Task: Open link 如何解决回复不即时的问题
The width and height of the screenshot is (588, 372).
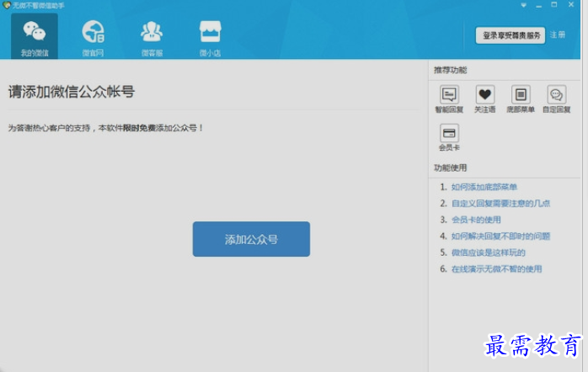Action: (500, 236)
